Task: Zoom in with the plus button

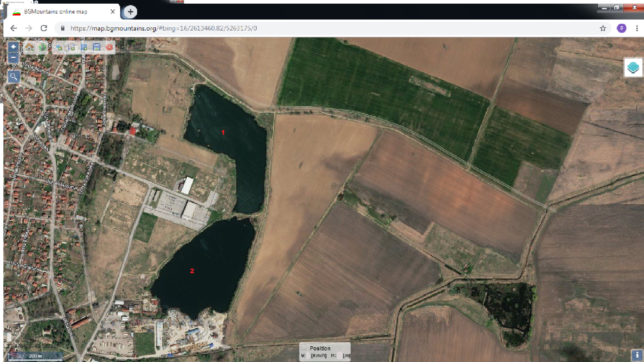Action: click(13, 47)
